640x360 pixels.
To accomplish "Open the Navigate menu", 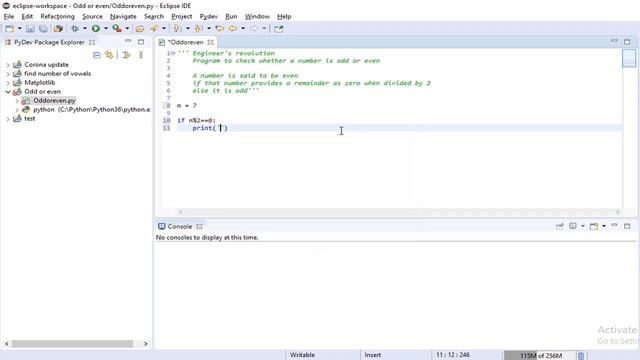I will coord(123,16).
